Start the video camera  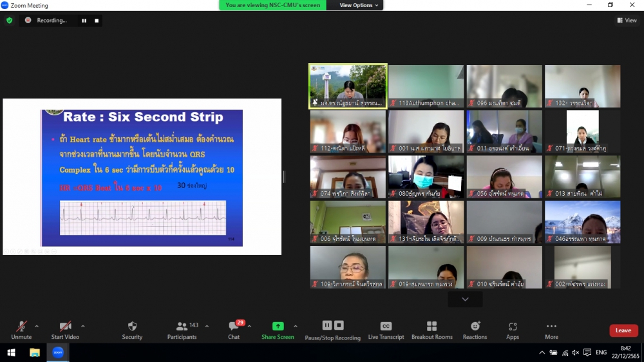coord(65,330)
